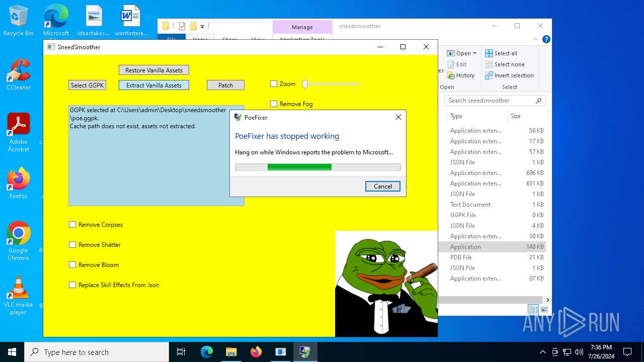The width and height of the screenshot is (644, 362).
Task: Switch Explorer to details view icon
Action: coord(533,310)
